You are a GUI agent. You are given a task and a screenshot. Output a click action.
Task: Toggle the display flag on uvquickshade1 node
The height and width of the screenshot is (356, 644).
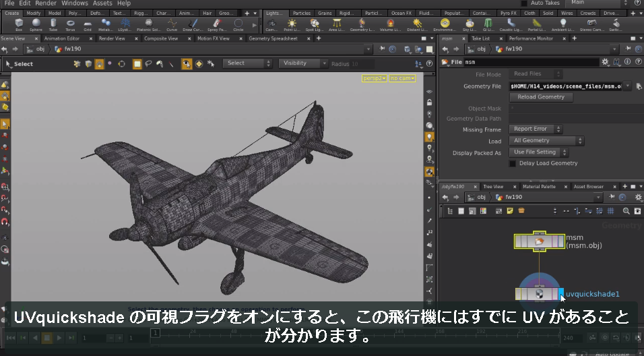point(561,294)
